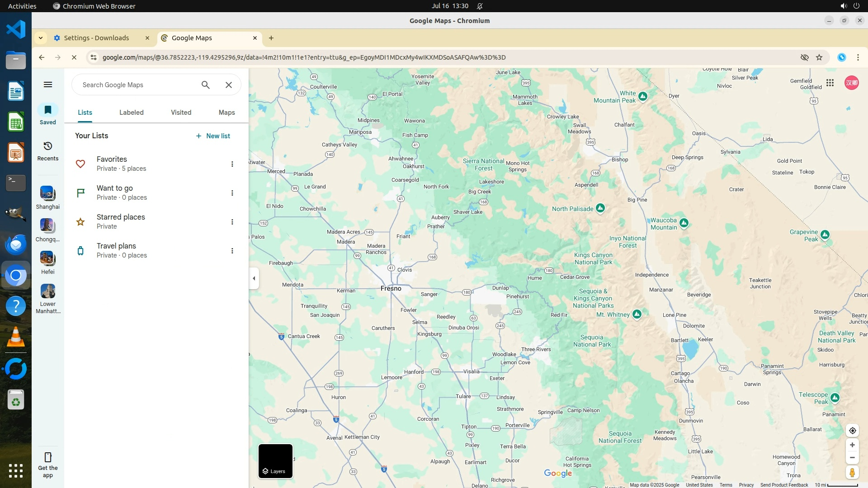The image size is (868, 488).
Task: Select the Street View pegman icon
Action: coord(852,472)
